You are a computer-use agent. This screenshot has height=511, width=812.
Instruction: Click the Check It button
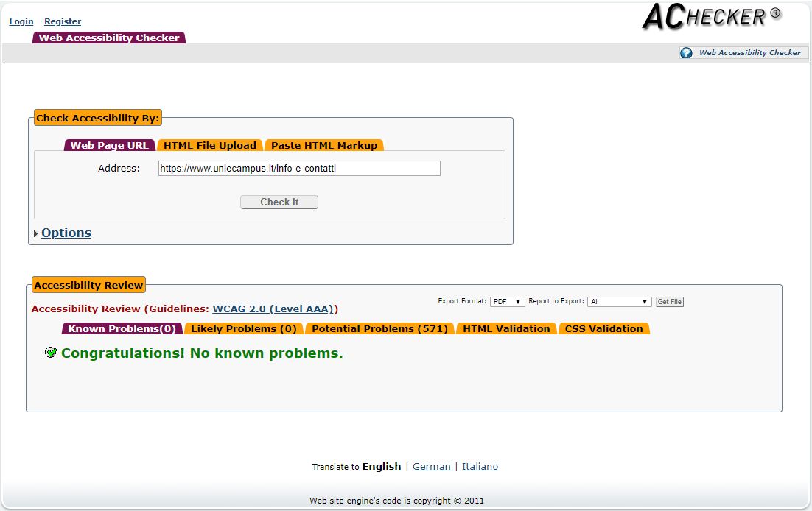pos(279,202)
